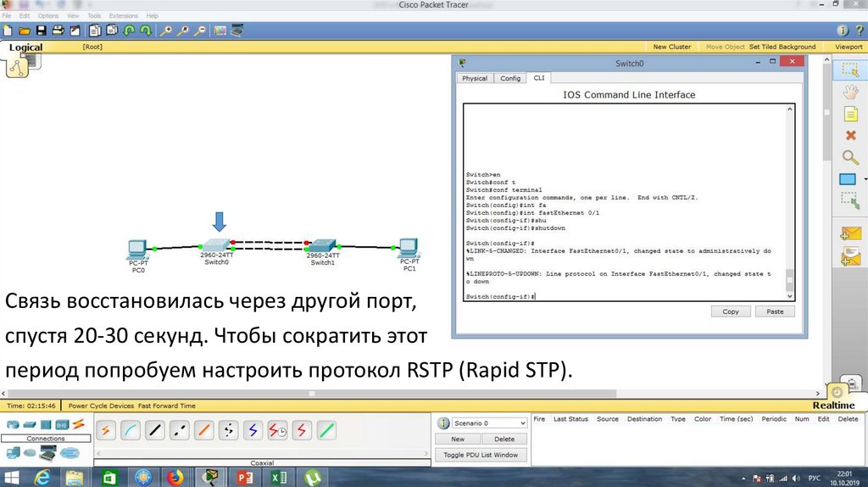Choose the orange Fiber cable

pyautogui.click(x=203, y=430)
